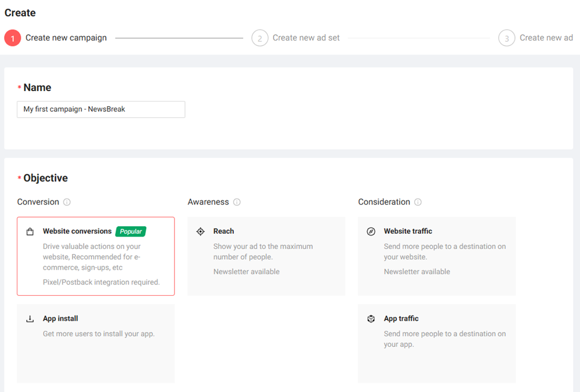Go to step 3 Create new ad
The width and height of the screenshot is (580, 392).
(546, 38)
